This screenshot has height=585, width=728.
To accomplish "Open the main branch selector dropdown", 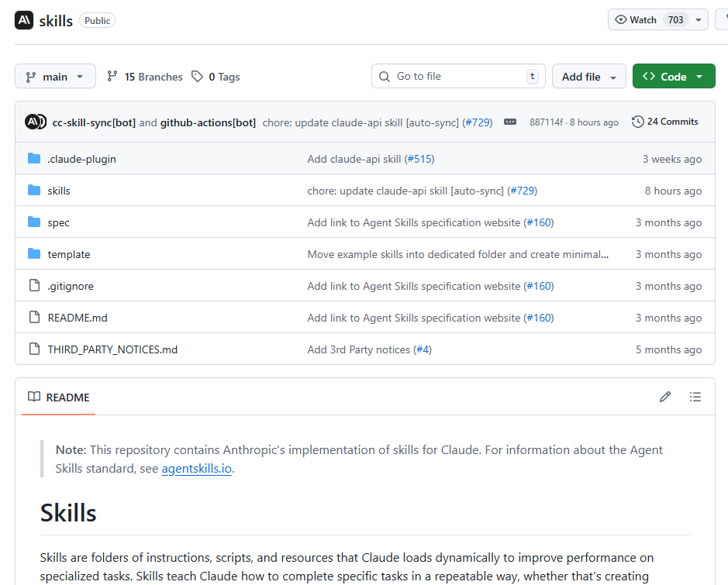I will tap(55, 76).
